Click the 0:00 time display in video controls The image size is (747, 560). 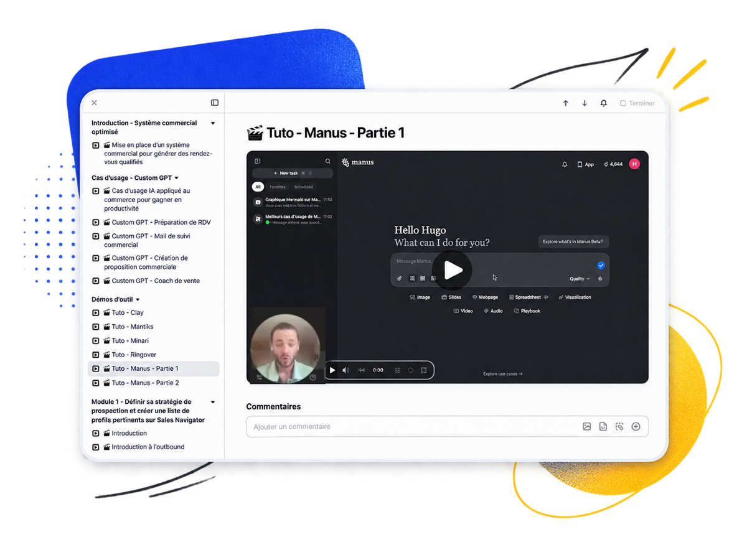tap(378, 370)
